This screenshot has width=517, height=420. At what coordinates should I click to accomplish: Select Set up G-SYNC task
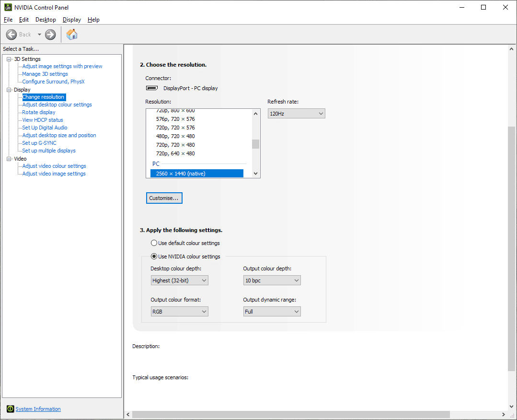(x=39, y=143)
